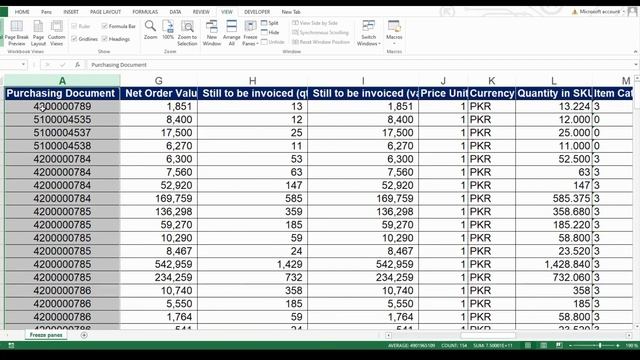This screenshot has height=360, width=640.
Task: Click the formula bar confirm checkmark
Action: click(62, 64)
